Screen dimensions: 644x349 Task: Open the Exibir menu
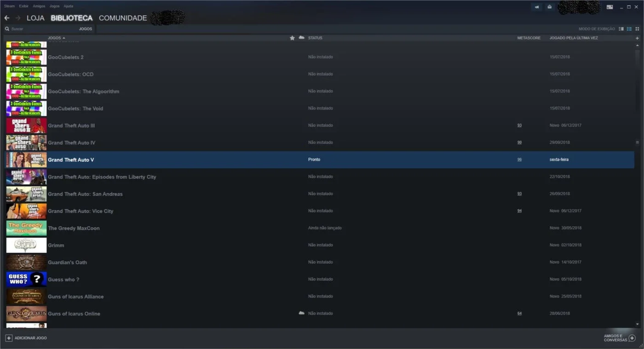pos(23,6)
